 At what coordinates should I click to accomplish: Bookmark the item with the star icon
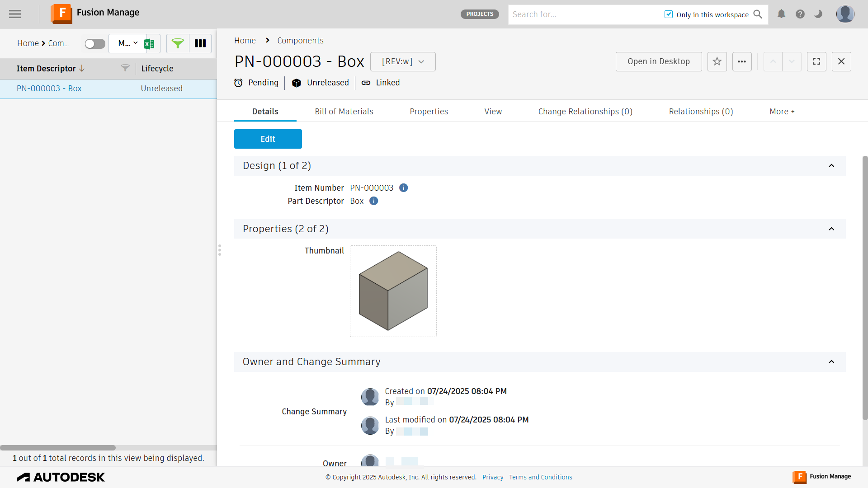point(717,61)
